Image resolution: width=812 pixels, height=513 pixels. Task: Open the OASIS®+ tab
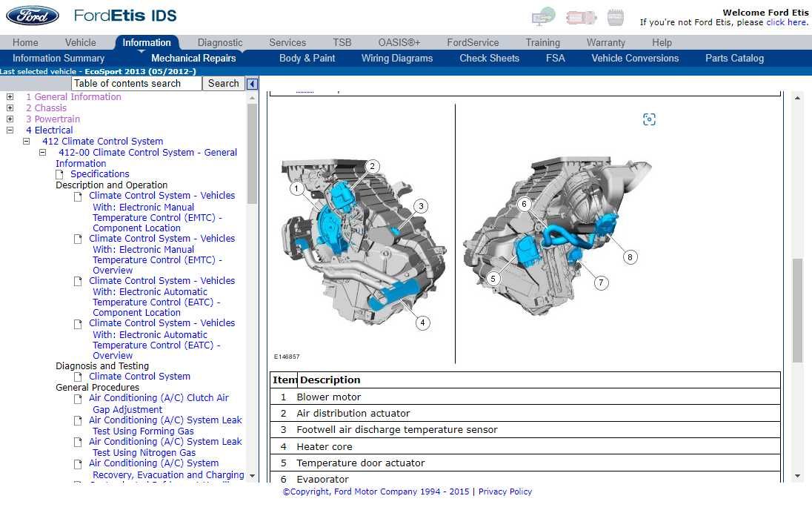coord(399,42)
